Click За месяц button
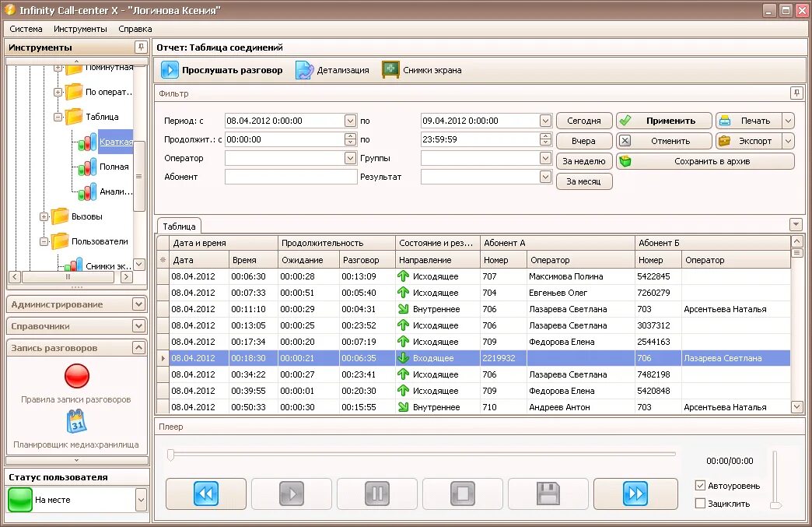The width and height of the screenshot is (812, 527). (584, 181)
